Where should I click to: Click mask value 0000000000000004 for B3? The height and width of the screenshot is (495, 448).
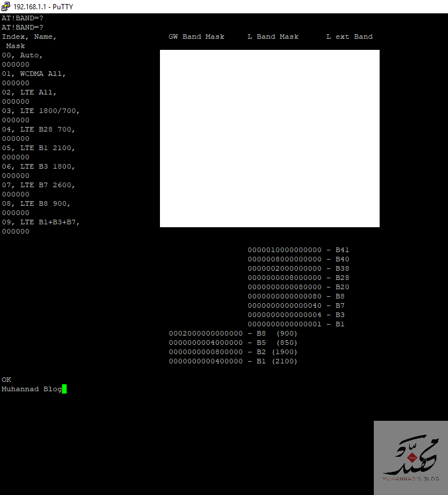(x=285, y=315)
